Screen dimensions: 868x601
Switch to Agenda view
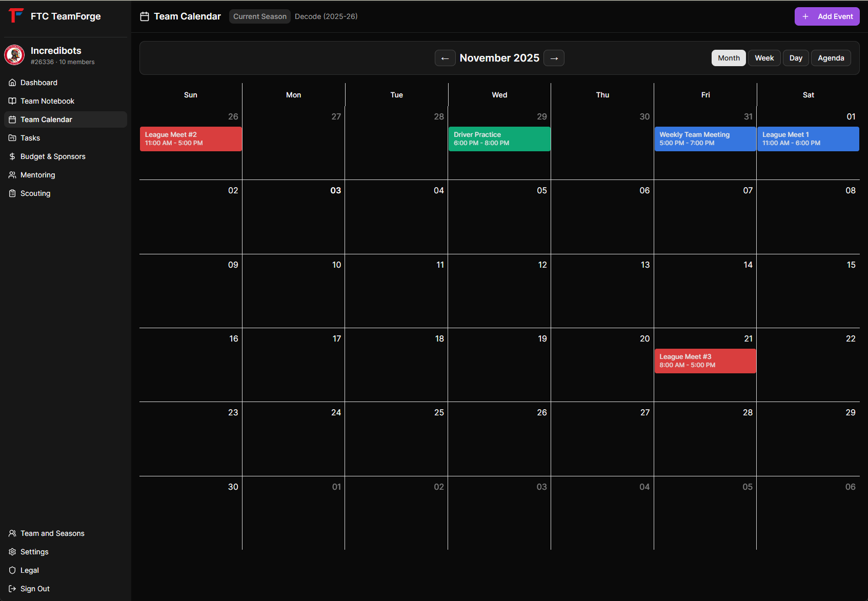click(x=831, y=57)
